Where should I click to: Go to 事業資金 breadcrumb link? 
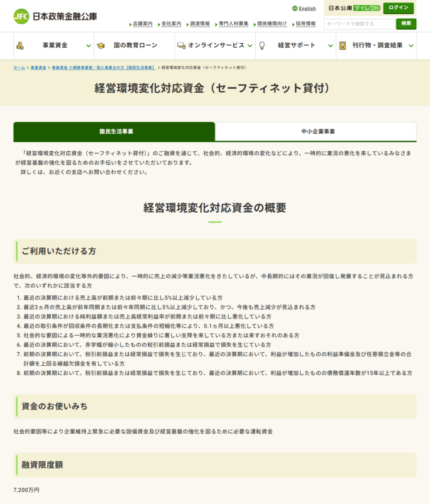point(38,67)
